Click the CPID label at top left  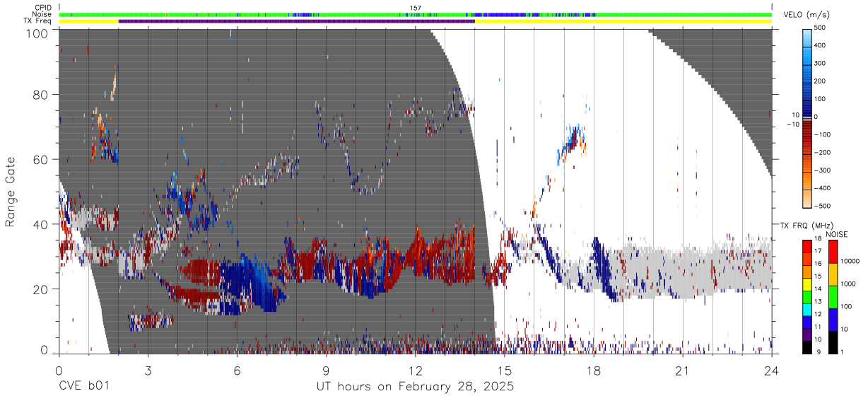(x=42, y=8)
